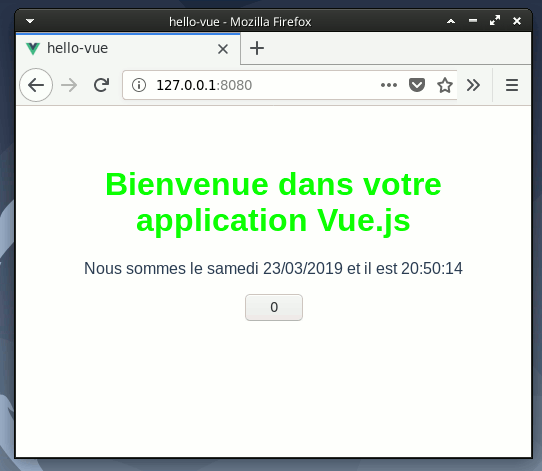Click the Vue logo favicon on tab
Viewport: 542px width, 471px height.
[x=33, y=49]
